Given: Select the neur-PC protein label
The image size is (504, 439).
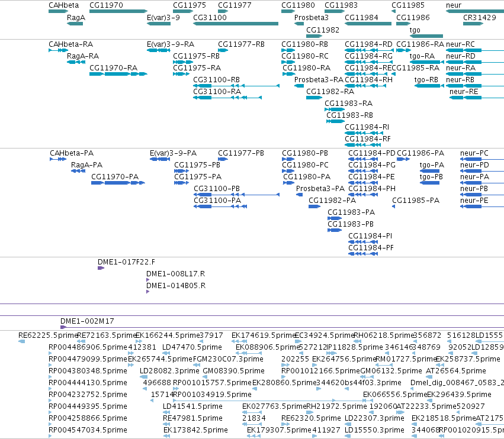Looking at the screenshot, I should click(x=474, y=153).
